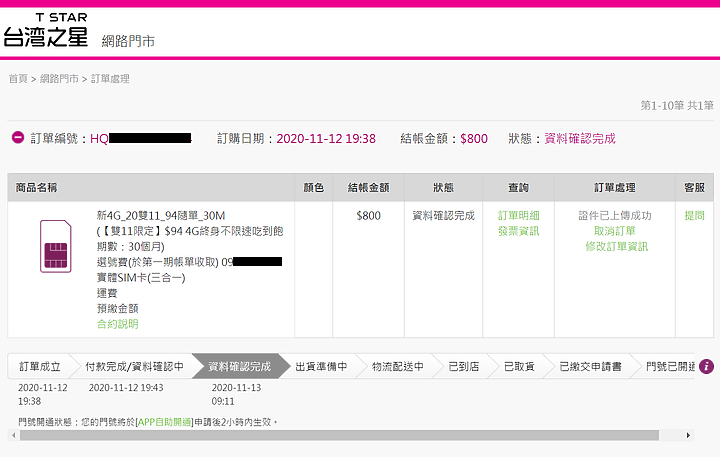
Task: Click 狀態 column header
Action: [x=443, y=187]
